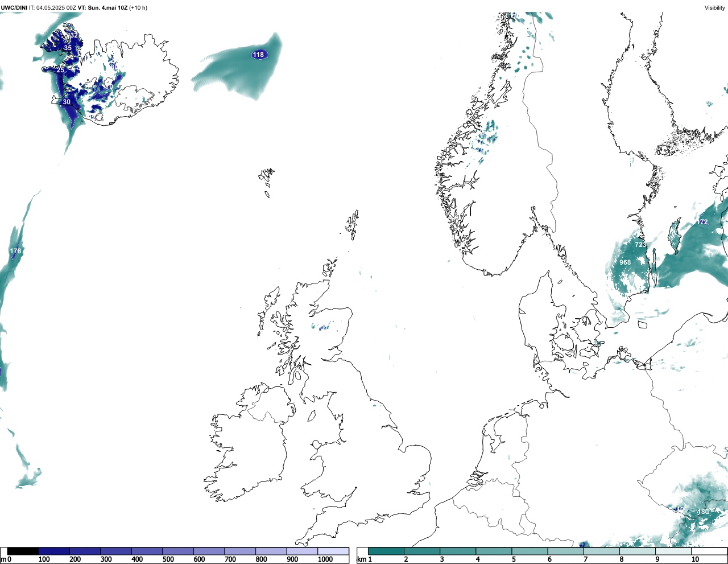Click the 'VT: Sun. 4.mai 10Z' valid time text

[102, 8]
